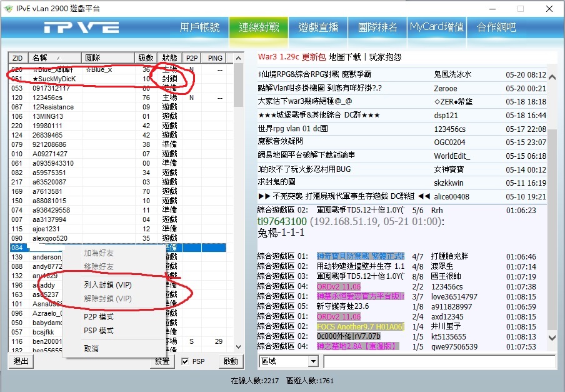Open the 用戶帳號 tab
The image size is (565, 392).
click(199, 28)
